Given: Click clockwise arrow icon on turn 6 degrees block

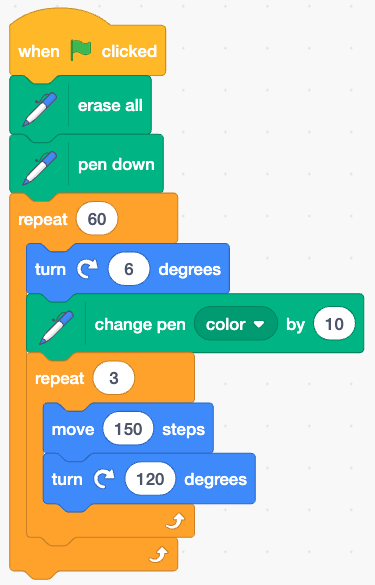Looking at the screenshot, I should pyautogui.click(x=88, y=269).
